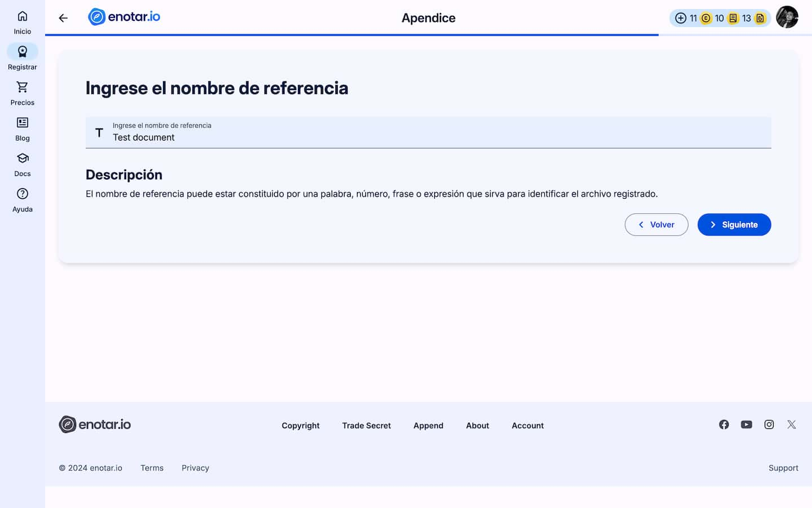Open Account footer link
Screen dimensions: 812x508
[528, 426]
